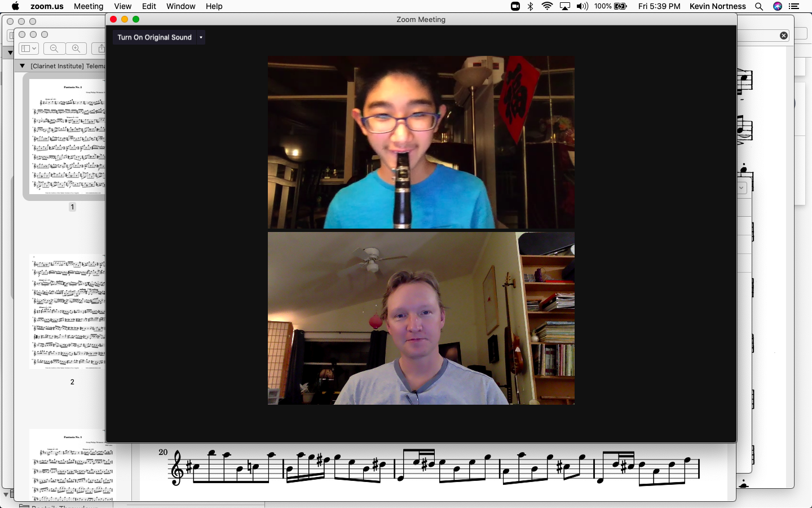Clear the Preview search field with X button
This screenshot has width=812, height=508.
pyautogui.click(x=784, y=36)
